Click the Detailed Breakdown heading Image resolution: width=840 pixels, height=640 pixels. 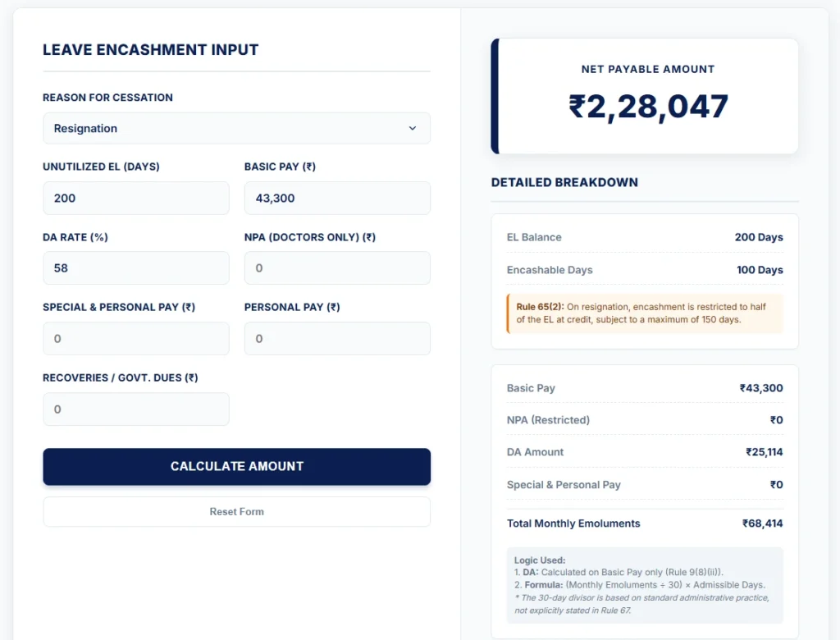coord(564,182)
